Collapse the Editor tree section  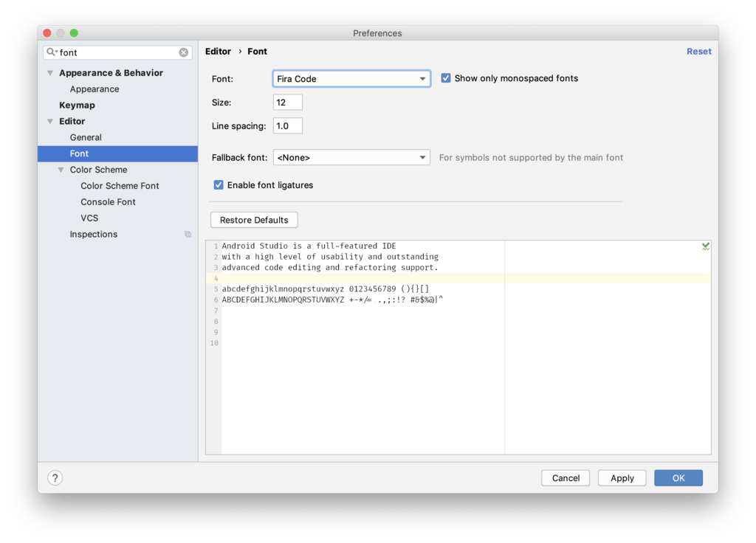[50, 122]
